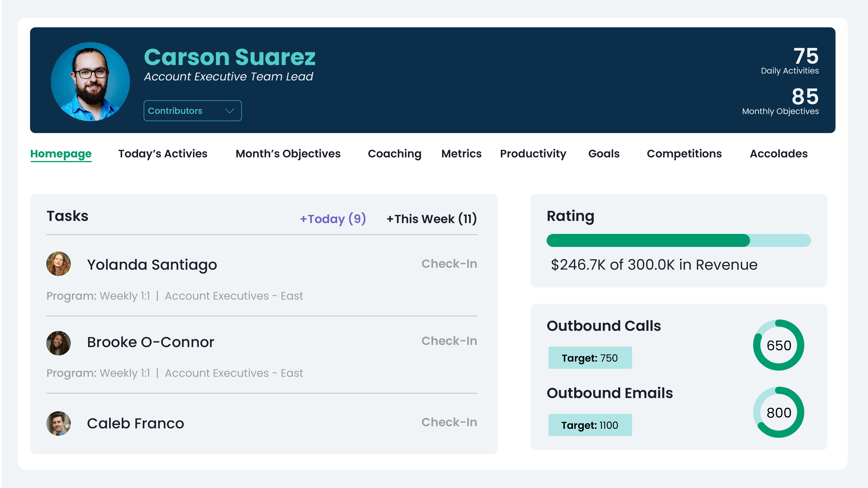Open the Month's Objectives tab
The image size is (868, 488).
pyautogui.click(x=288, y=153)
